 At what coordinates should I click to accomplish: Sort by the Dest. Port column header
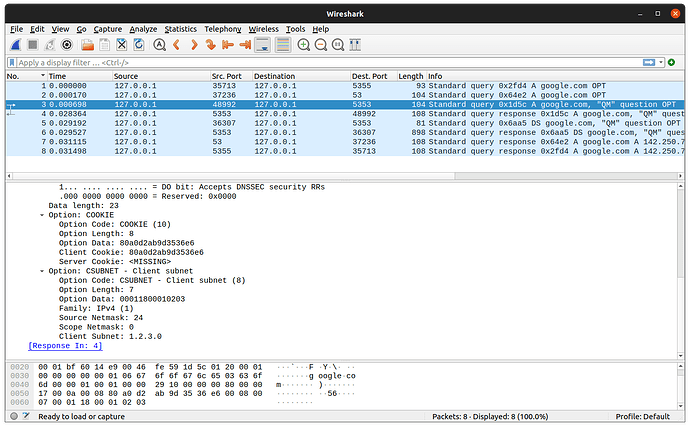[x=374, y=76]
